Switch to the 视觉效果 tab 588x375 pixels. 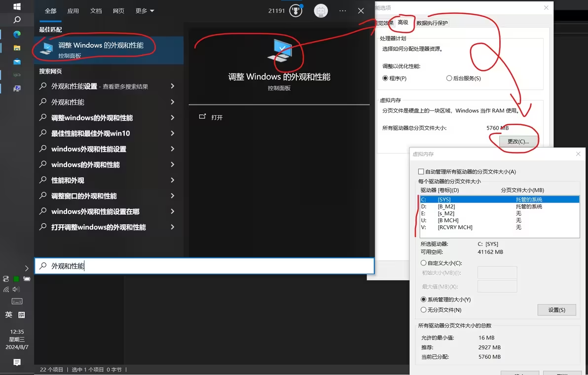click(385, 22)
